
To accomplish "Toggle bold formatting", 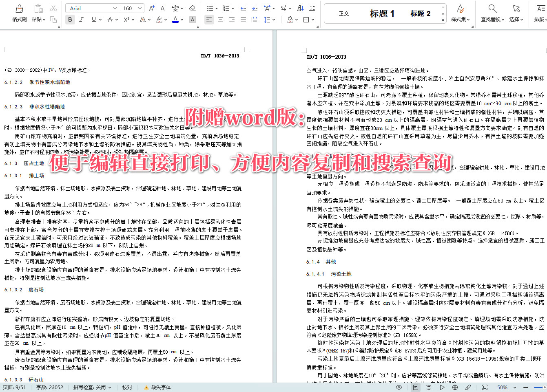I will tap(69, 19).
